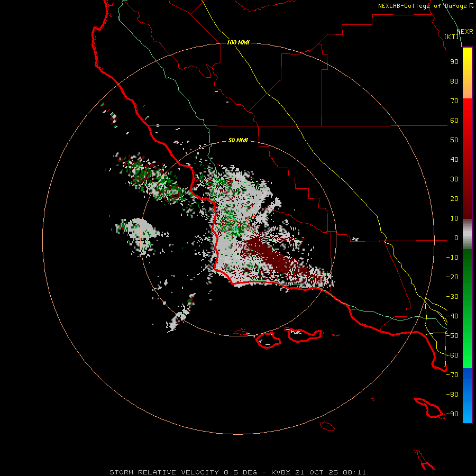Viewport: 476px width, 476px height.
Task: Click the "20" value on the velocity scale
Action: pyautogui.click(x=454, y=199)
